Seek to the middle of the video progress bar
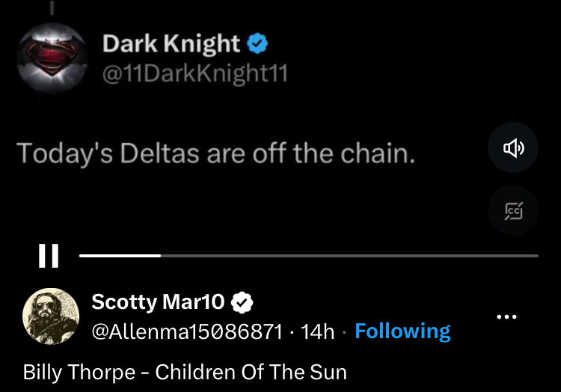The height and width of the screenshot is (392, 561). pyautogui.click(x=309, y=256)
